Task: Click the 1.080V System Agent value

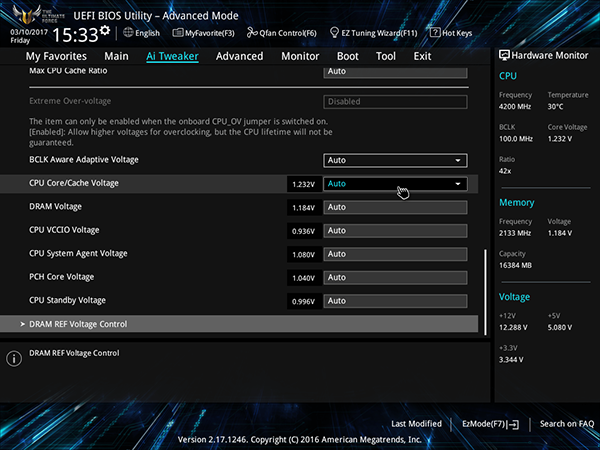Action: point(304,254)
